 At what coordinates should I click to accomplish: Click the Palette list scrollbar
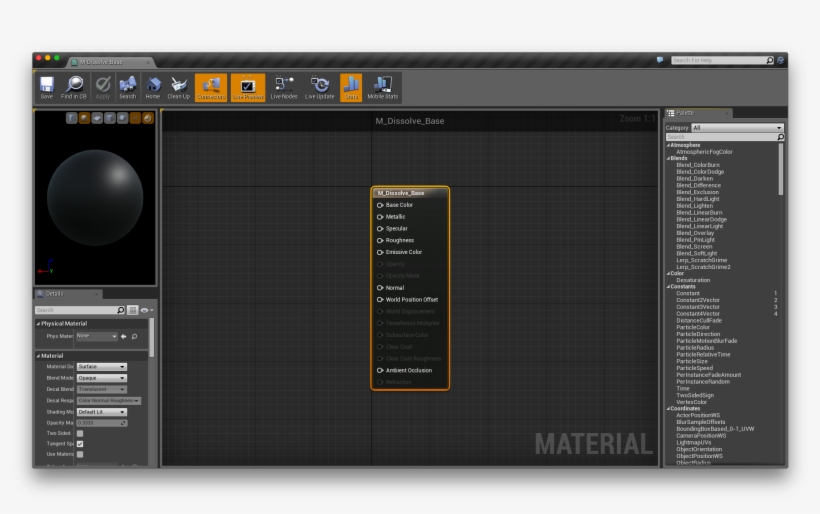click(781, 169)
